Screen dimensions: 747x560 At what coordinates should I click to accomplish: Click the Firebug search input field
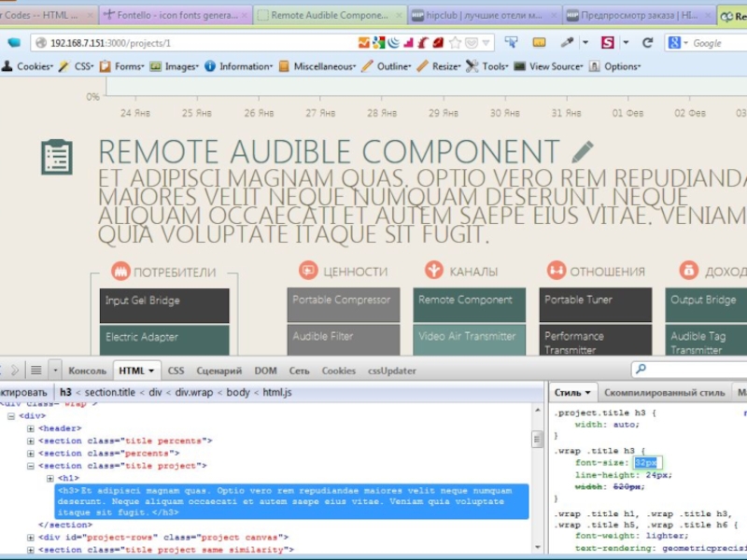(x=691, y=371)
